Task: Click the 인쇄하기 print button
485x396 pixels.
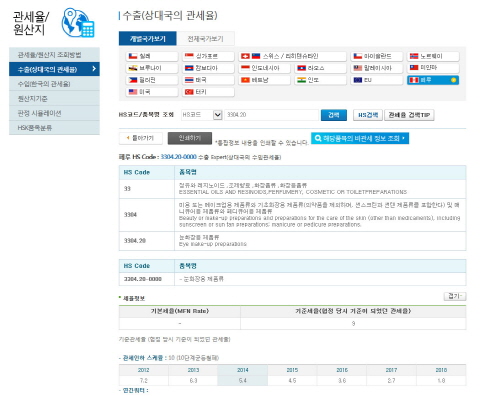Action: click(190, 138)
